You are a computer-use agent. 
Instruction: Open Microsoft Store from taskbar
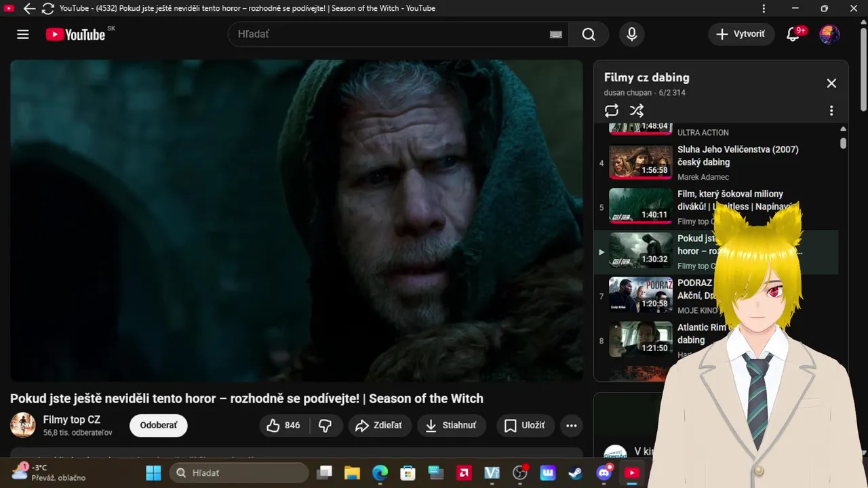coord(408,472)
